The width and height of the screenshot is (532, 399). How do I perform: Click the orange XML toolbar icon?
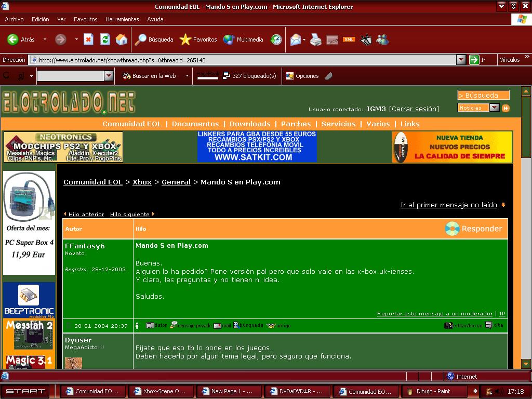(349, 39)
